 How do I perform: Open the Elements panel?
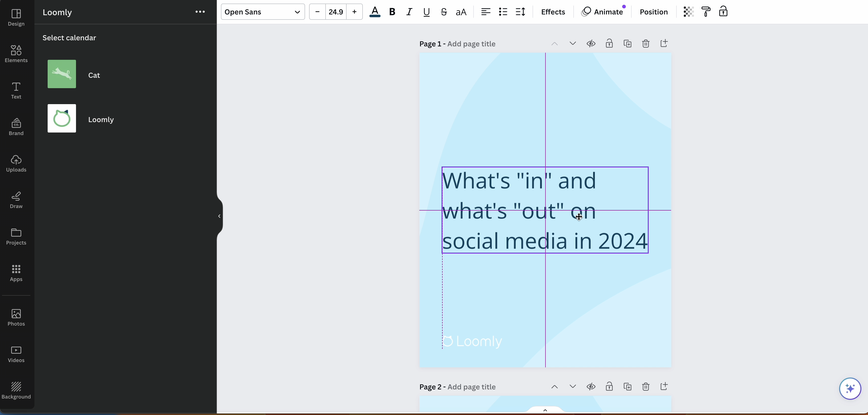16,54
